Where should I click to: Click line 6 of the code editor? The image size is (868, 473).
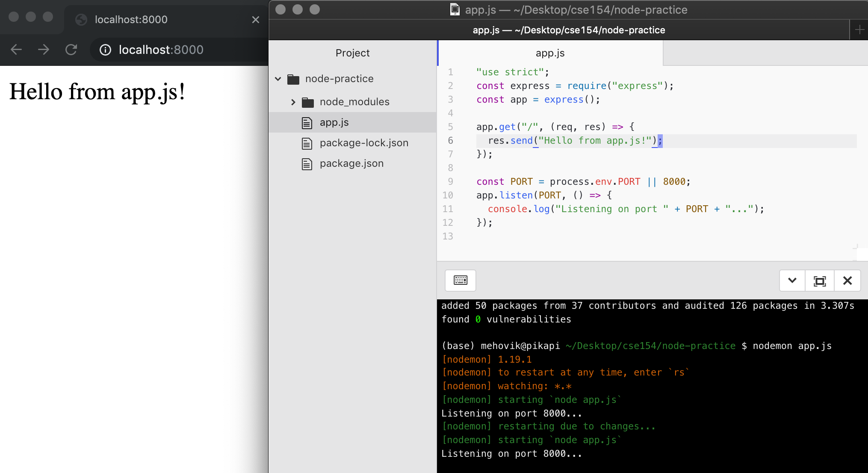(x=569, y=140)
